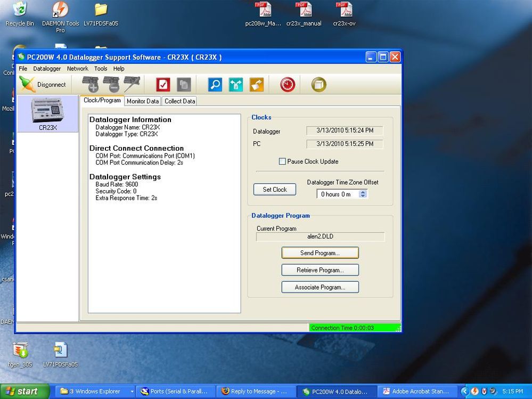
Task: Click the Connection Time status indicator
Action: click(x=355, y=328)
